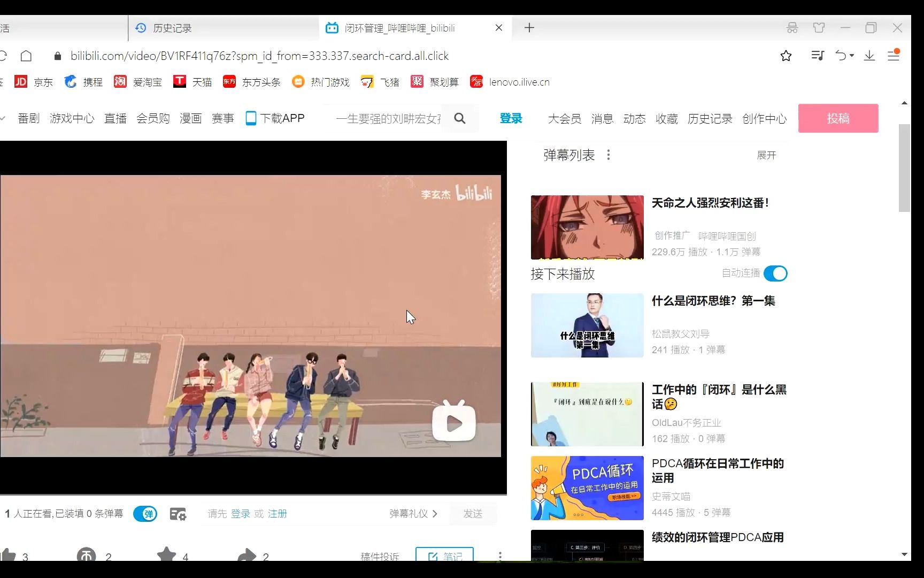This screenshot has height=578, width=924.
Task: Open the browser main menu icon
Action: (894, 55)
